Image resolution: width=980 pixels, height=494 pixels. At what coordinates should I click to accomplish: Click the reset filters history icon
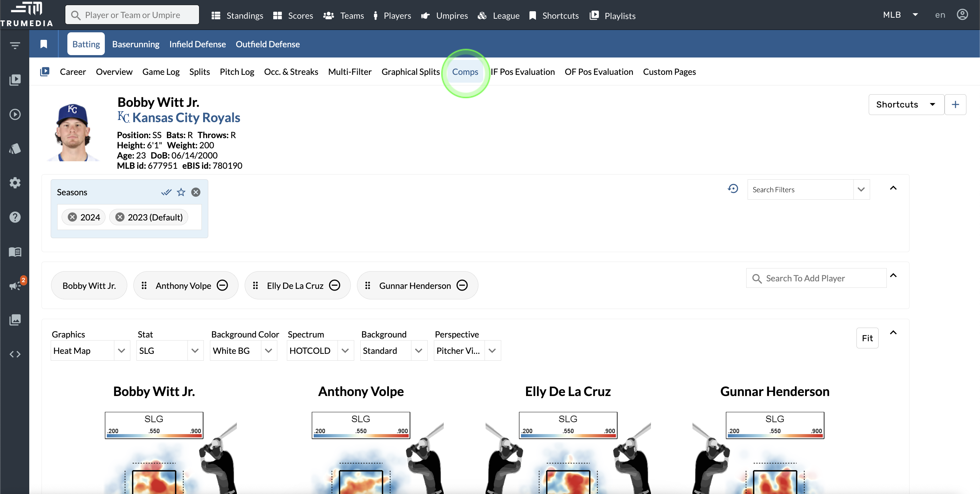pos(733,189)
